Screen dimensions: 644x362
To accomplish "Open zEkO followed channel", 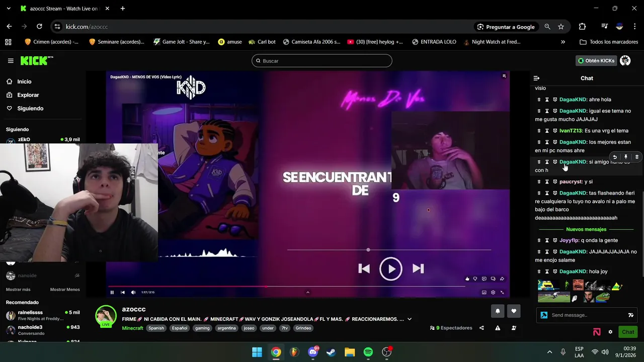I will 43,140.
